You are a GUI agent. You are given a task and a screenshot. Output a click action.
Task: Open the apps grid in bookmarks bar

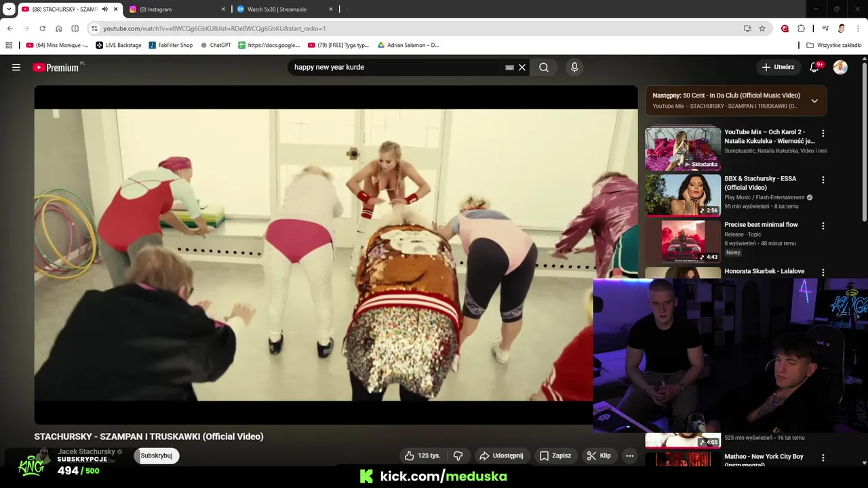click(9, 45)
